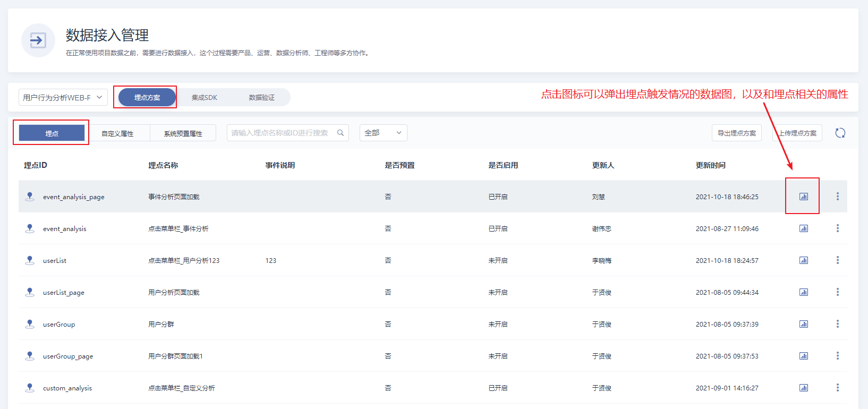Open more-options menu for userList row

click(x=838, y=260)
